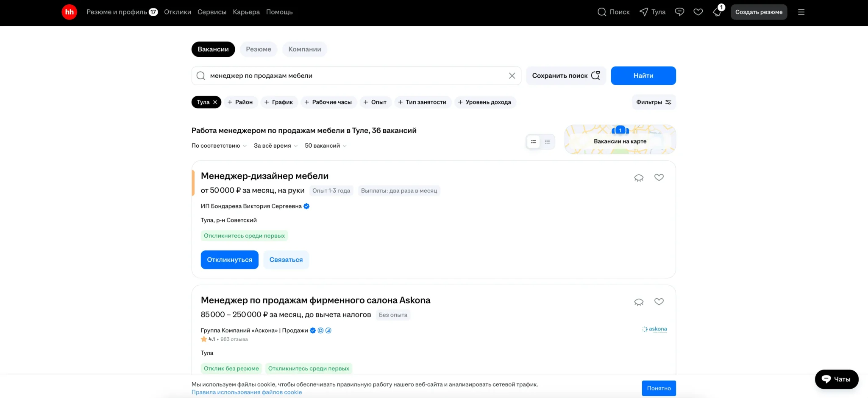Open the Отклики menu item
868x398 pixels.
tap(178, 12)
